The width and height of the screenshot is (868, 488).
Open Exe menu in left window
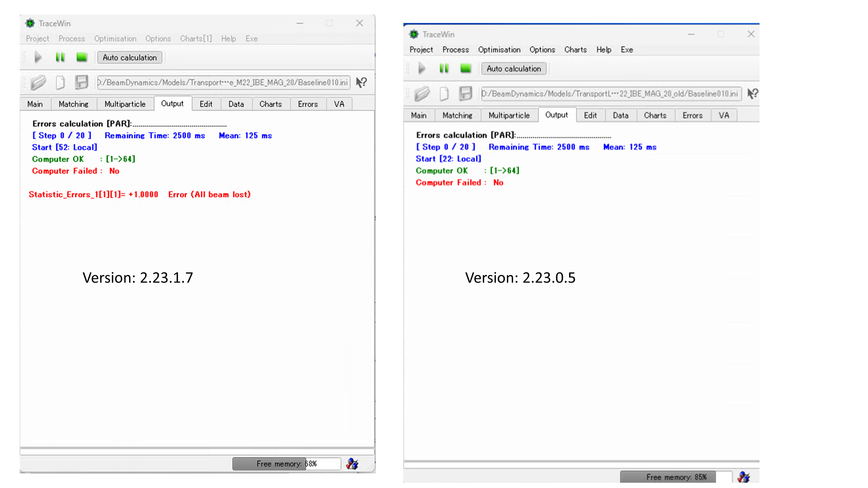point(251,39)
